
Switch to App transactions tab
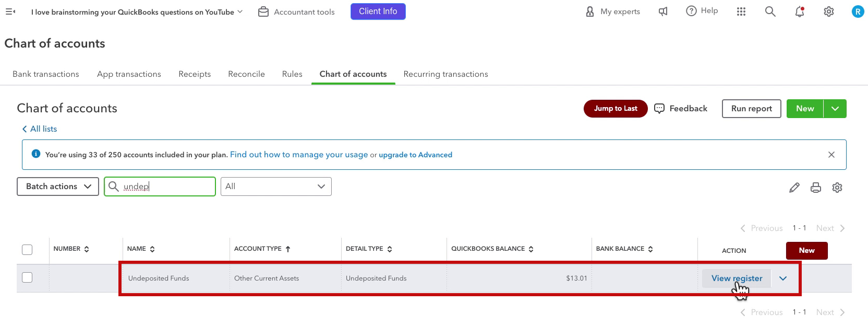click(129, 74)
